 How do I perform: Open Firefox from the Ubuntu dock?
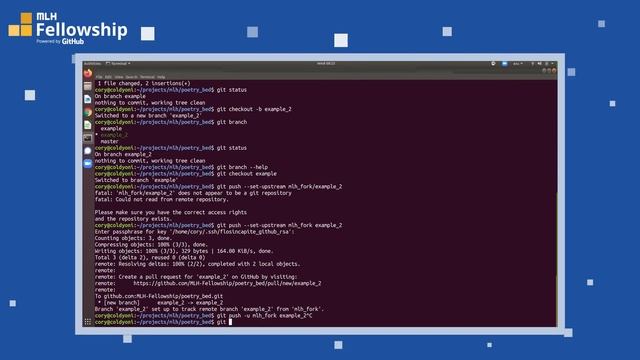coord(88,74)
